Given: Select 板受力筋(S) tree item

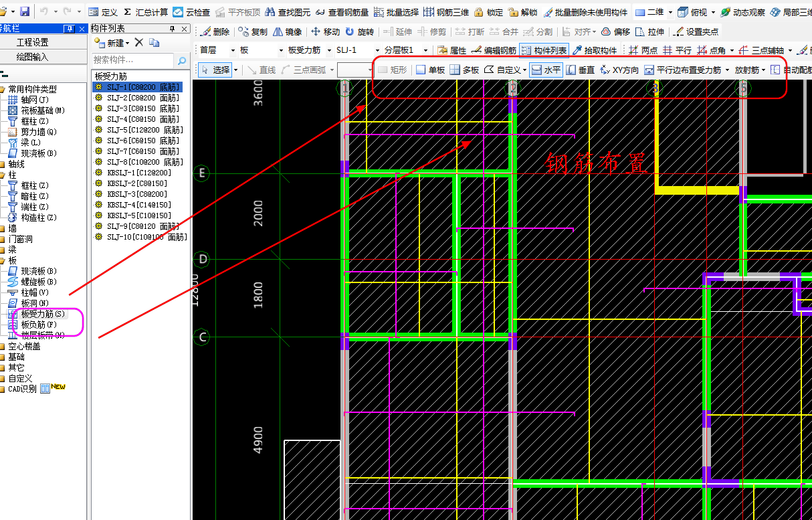Looking at the screenshot, I should pos(43,314).
